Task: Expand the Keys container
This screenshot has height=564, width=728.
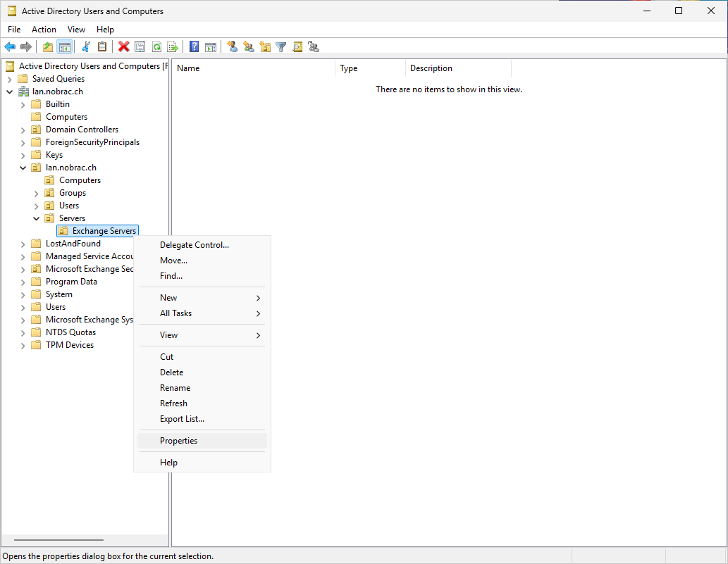Action: tap(23, 156)
